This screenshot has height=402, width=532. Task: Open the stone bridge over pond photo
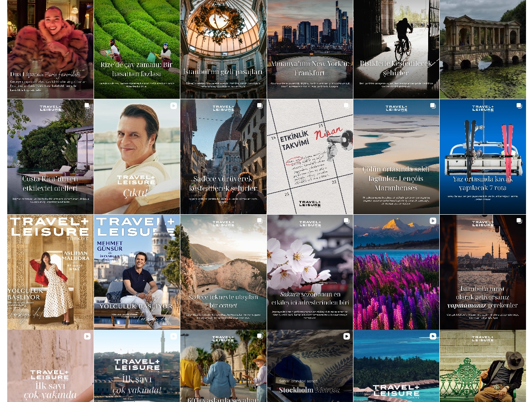point(482,49)
